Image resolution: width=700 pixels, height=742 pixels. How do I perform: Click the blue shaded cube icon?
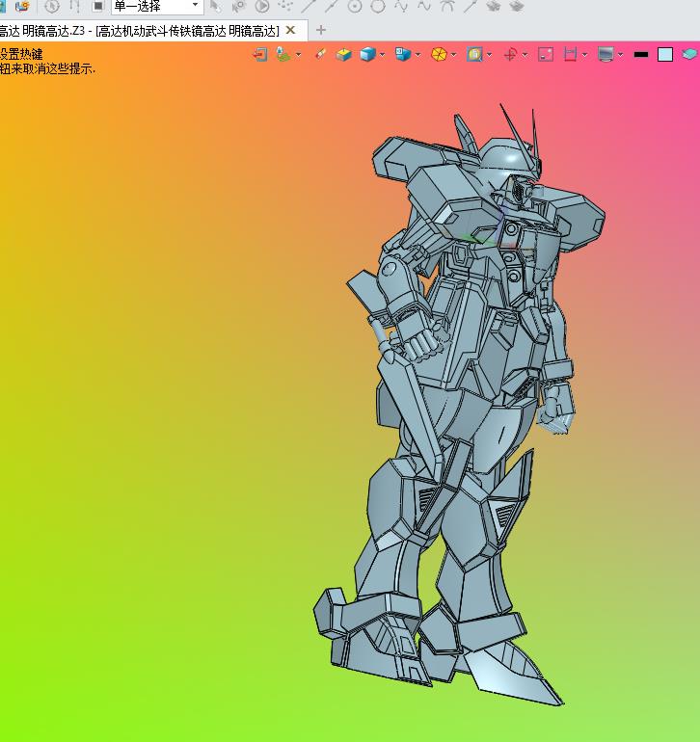367,54
